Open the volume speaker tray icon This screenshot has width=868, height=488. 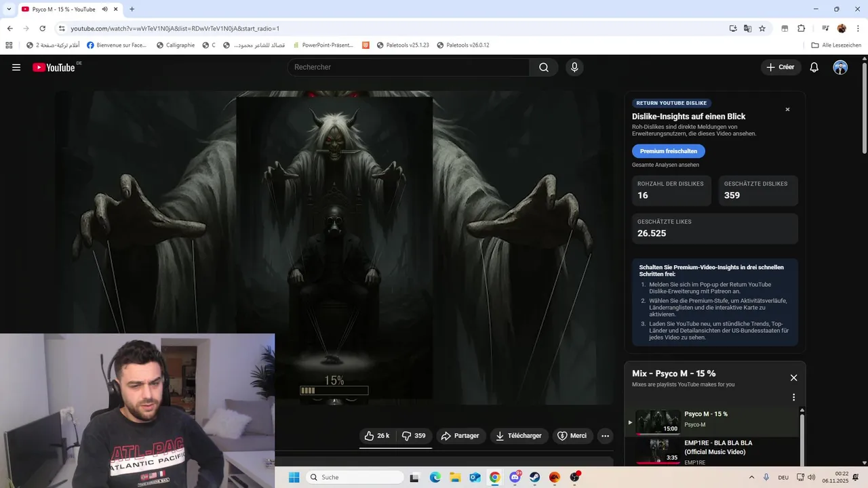click(812, 477)
